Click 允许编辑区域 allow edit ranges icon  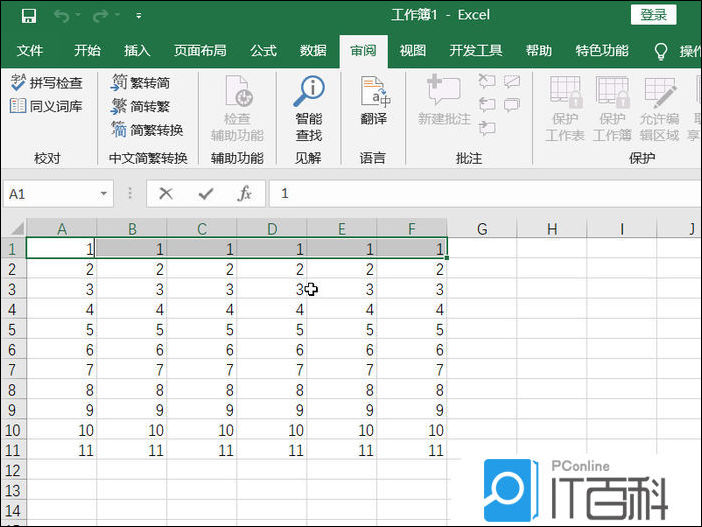[x=659, y=92]
